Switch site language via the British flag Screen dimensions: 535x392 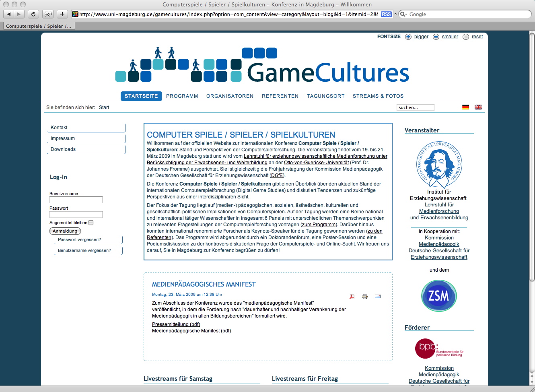478,107
